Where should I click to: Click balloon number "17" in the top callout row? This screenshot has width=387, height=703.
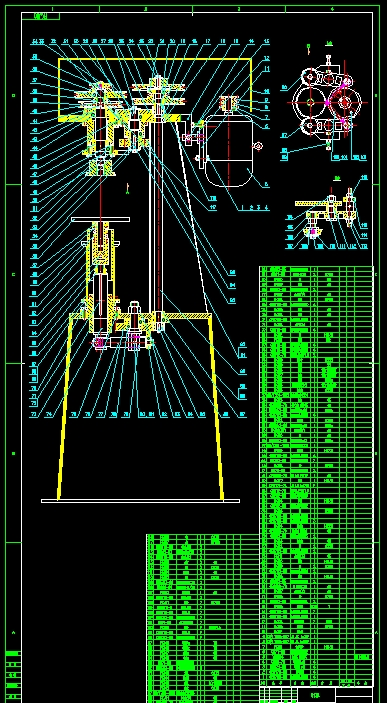pos(208,41)
